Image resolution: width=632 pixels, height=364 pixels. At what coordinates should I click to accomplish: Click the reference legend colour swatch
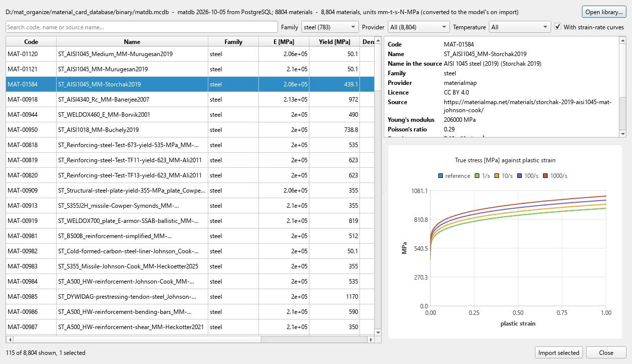(441, 176)
